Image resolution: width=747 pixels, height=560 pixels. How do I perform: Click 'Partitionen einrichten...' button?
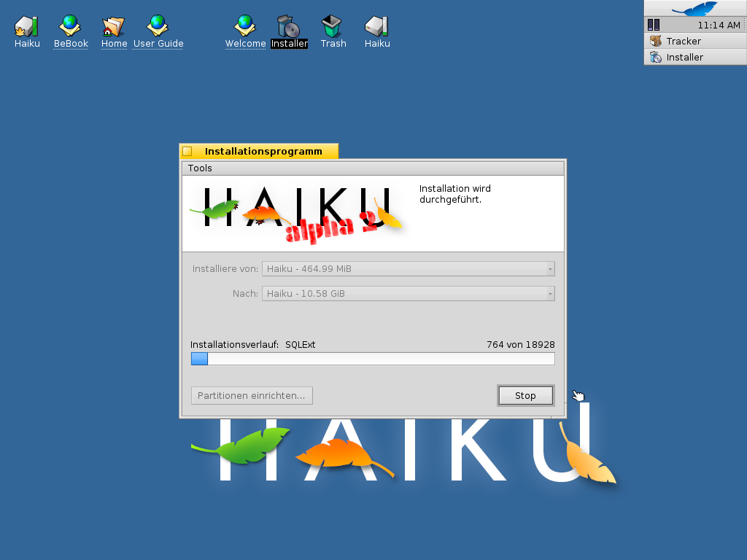click(x=252, y=396)
